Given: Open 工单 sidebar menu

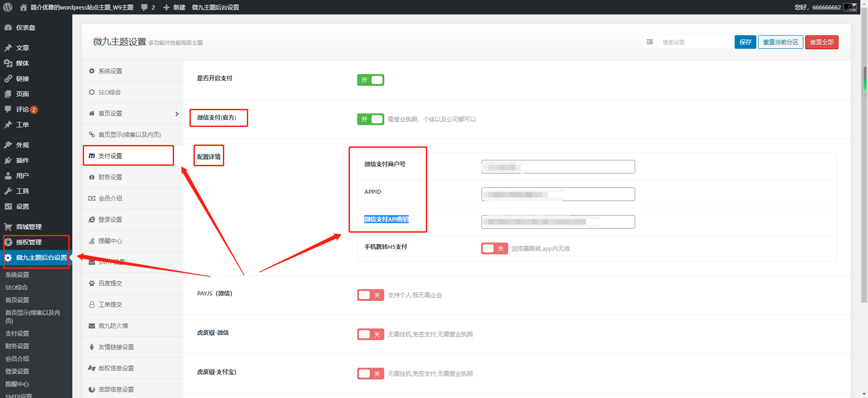Looking at the screenshot, I should (36, 125).
